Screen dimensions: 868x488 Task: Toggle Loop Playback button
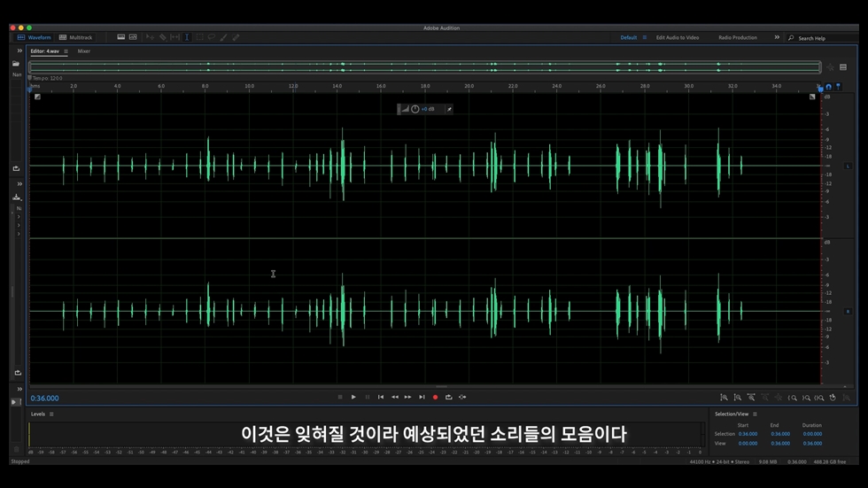click(x=448, y=397)
